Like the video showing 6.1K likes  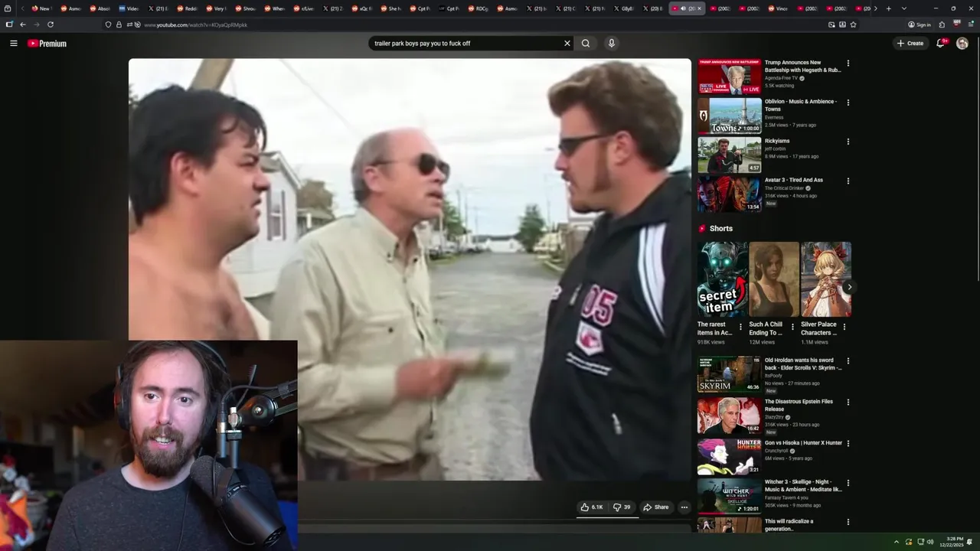[591, 507]
